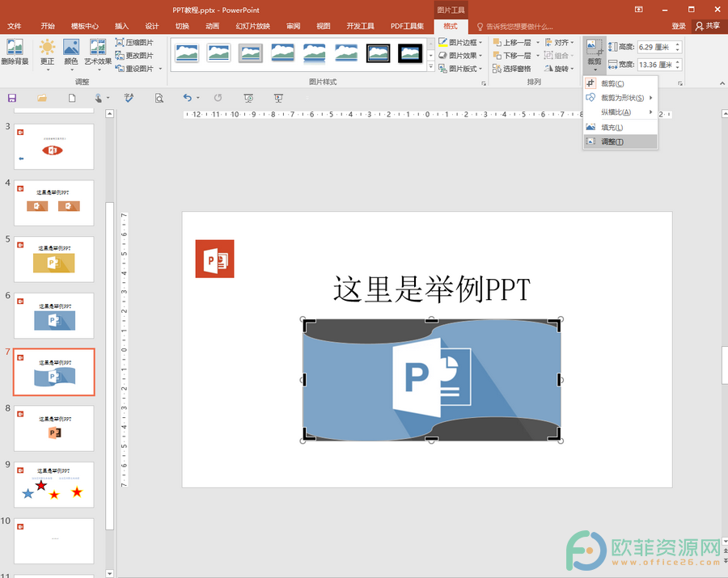Decrease width with the spinner down arrow

click(x=678, y=68)
